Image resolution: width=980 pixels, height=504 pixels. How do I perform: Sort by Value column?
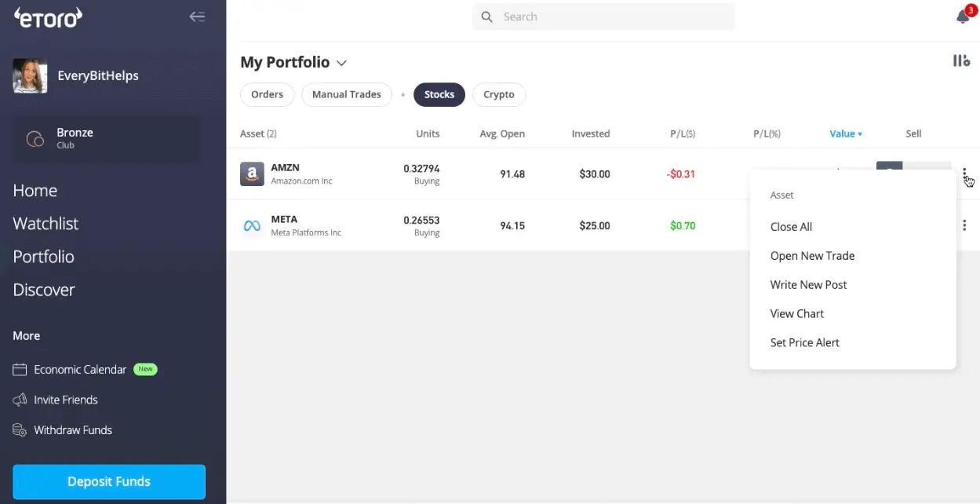[846, 133]
